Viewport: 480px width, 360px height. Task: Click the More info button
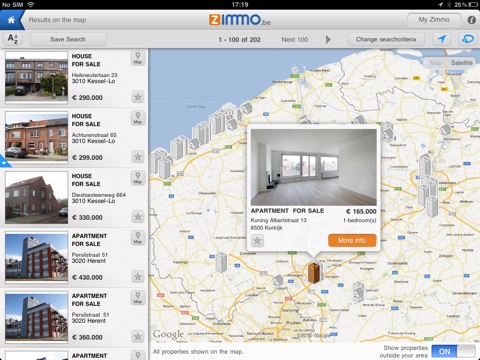click(x=352, y=240)
